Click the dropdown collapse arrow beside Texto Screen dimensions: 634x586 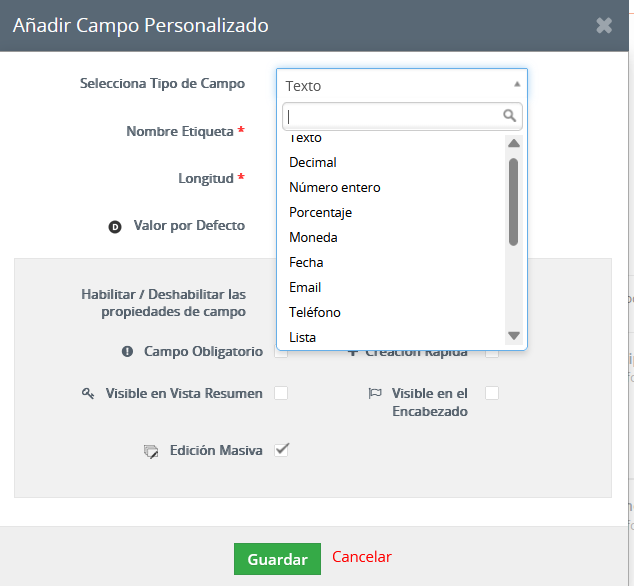tap(517, 84)
